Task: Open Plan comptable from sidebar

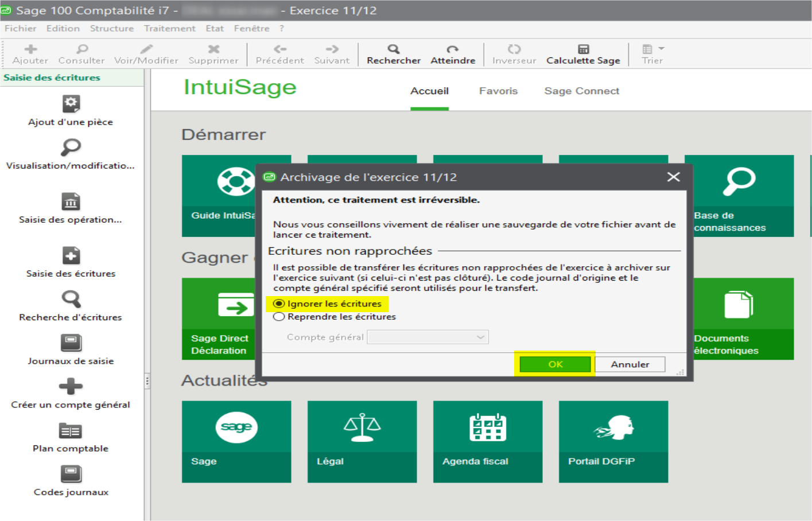Action: pos(71,431)
